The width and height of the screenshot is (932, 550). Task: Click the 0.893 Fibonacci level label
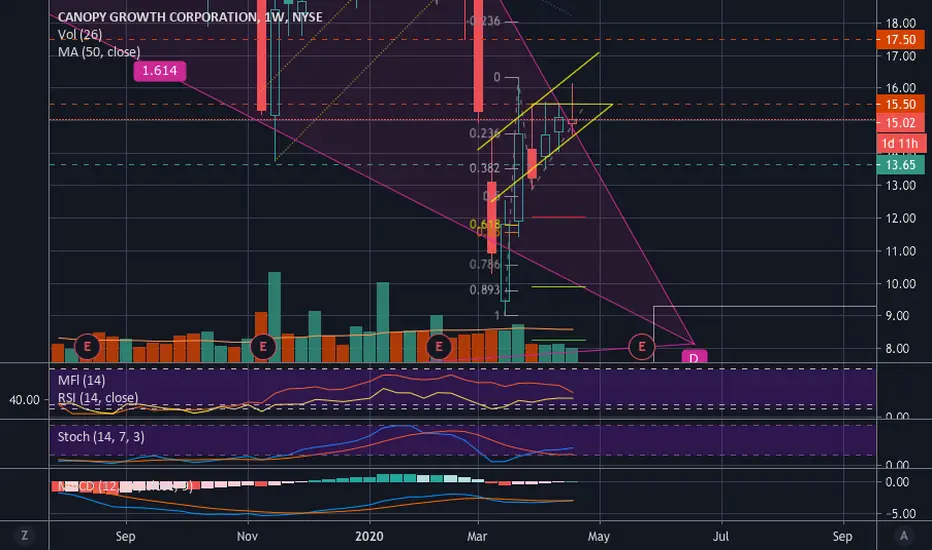pyautogui.click(x=484, y=290)
